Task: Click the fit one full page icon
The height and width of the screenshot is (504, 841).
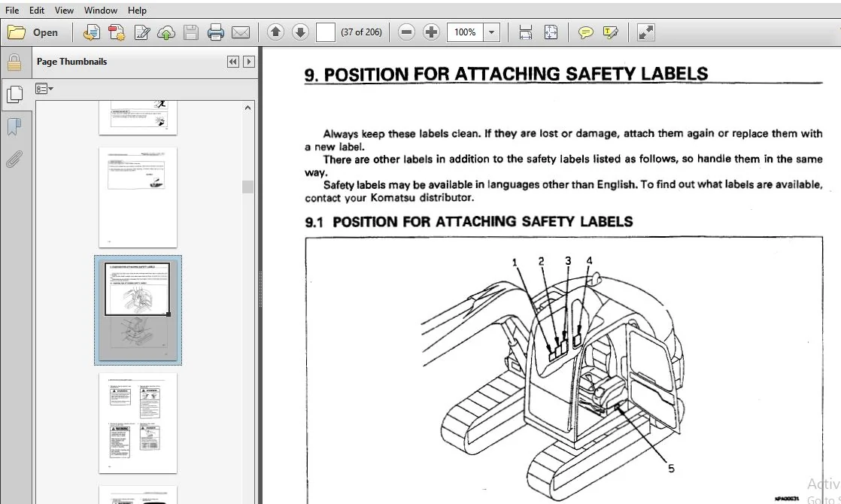Action: pos(551,32)
